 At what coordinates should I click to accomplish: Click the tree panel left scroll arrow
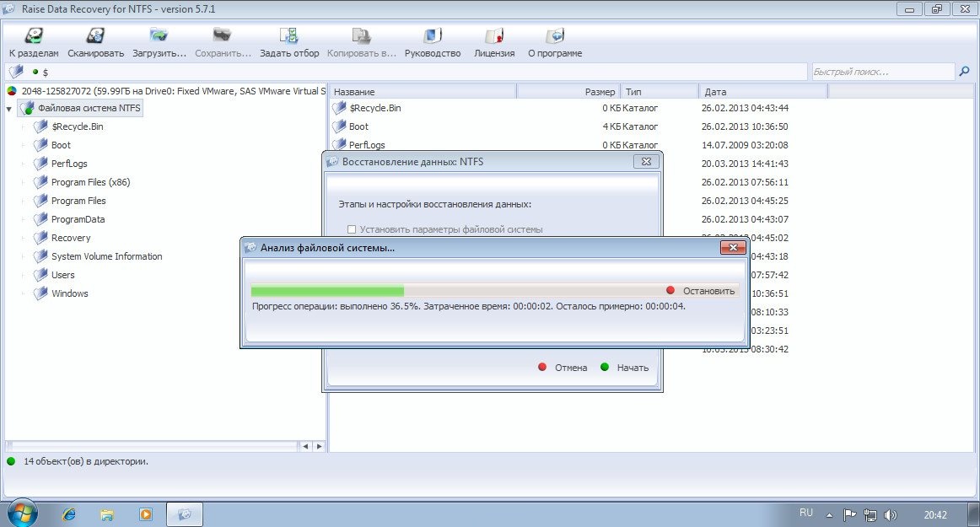305,446
